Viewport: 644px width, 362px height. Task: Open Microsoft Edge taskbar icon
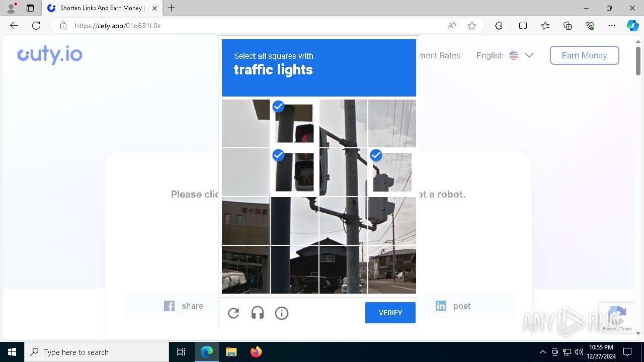pos(207,352)
